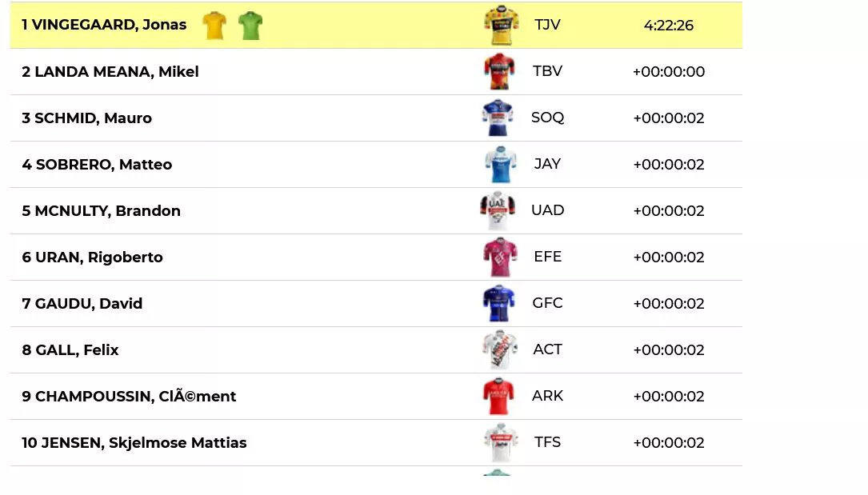Click the GFC team jersey icon
Viewport: 868px width, 495px height.
tap(499, 304)
